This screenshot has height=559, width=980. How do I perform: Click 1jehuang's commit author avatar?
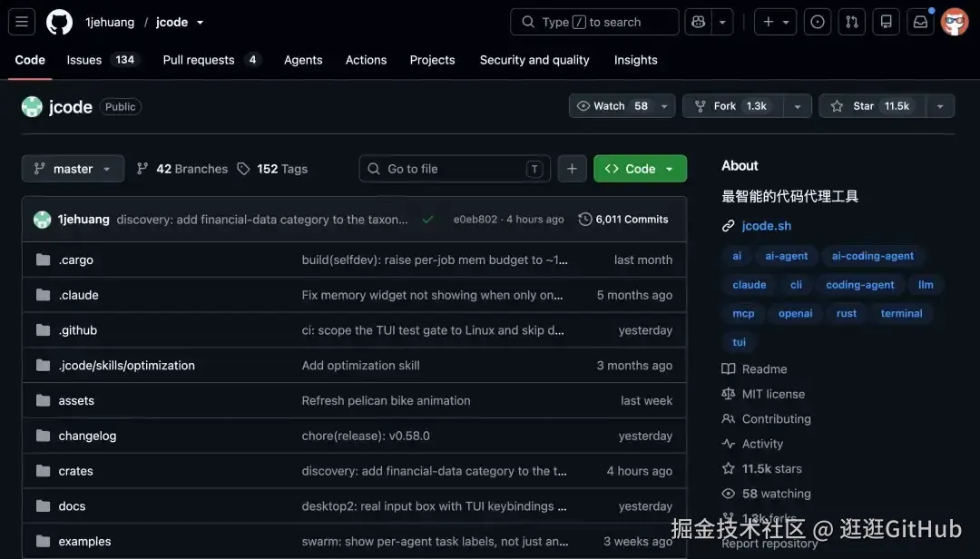tap(42, 220)
